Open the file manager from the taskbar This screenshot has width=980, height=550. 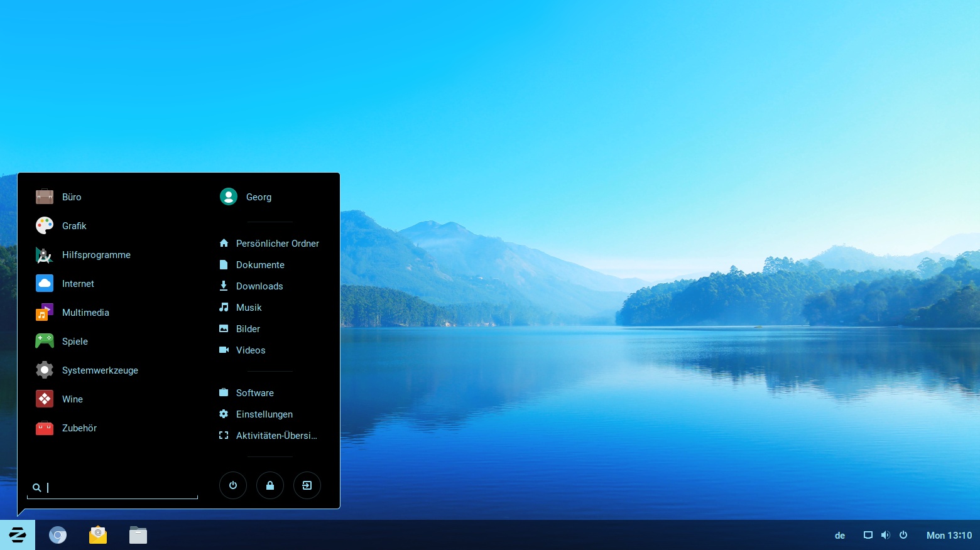[138, 535]
